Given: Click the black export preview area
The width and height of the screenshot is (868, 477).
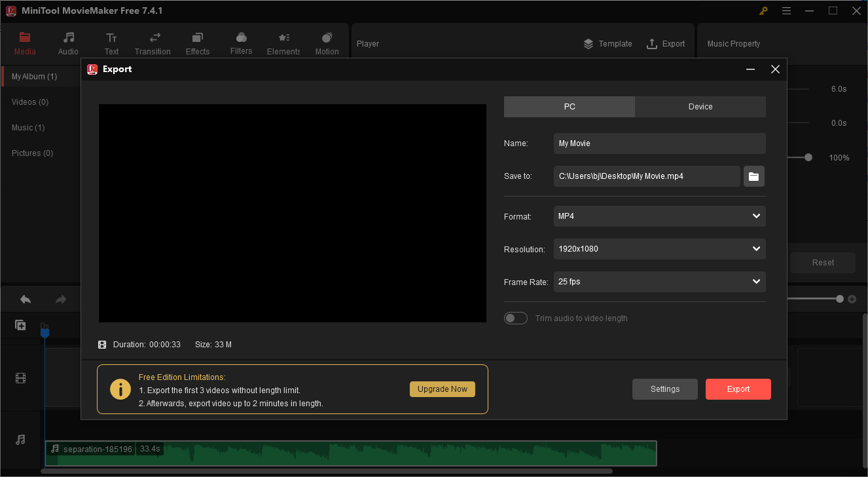Looking at the screenshot, I should tap(293, 213).
